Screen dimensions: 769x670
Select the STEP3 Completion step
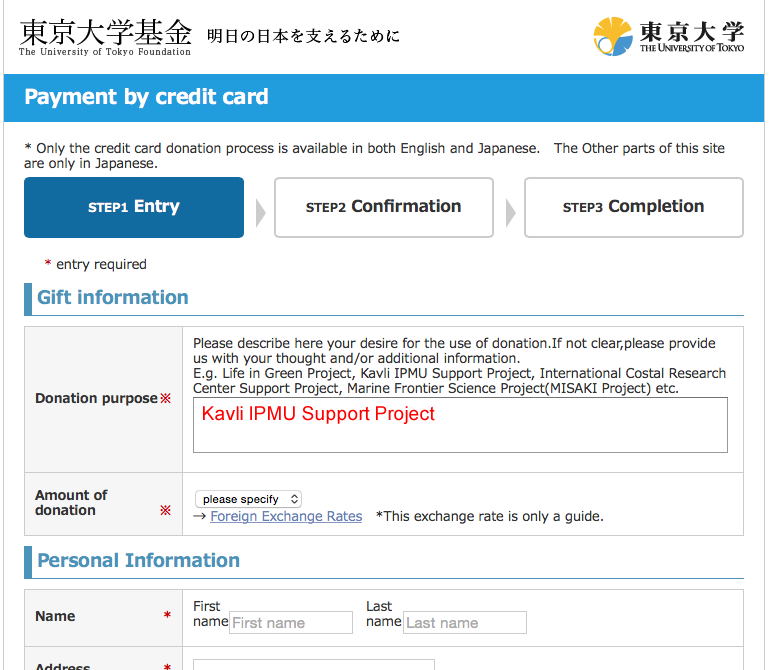tap(634, 207)
